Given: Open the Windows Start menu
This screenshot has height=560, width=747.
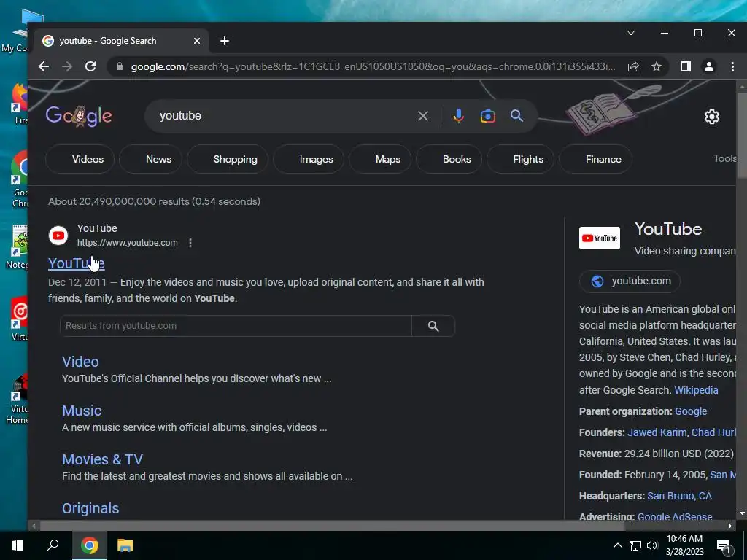Looking at the screenshot, I should click(x=18, y=545).
